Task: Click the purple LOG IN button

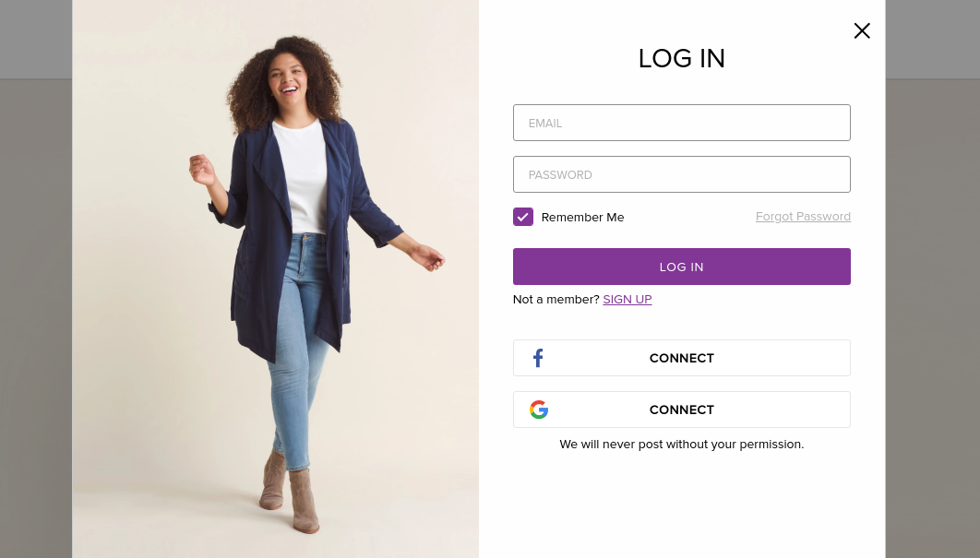Action: (682, 267)
